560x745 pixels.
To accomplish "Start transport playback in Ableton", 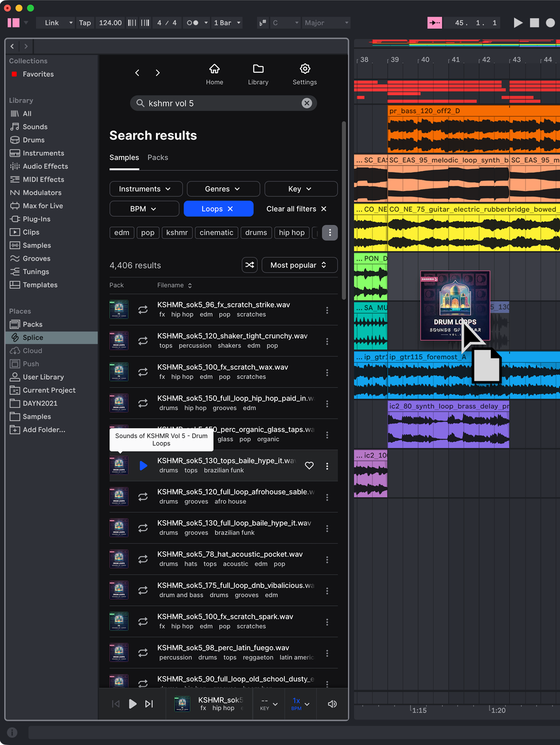I will click(518, 23).
